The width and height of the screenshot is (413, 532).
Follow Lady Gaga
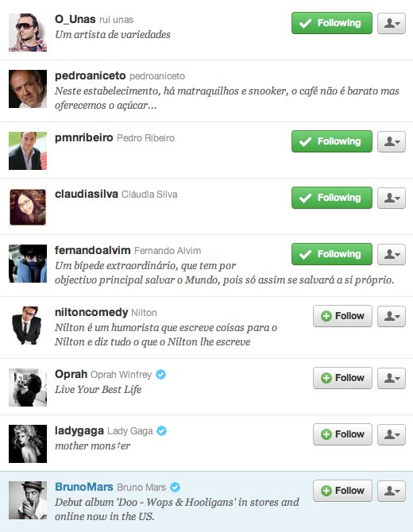(x=342, y=434)
